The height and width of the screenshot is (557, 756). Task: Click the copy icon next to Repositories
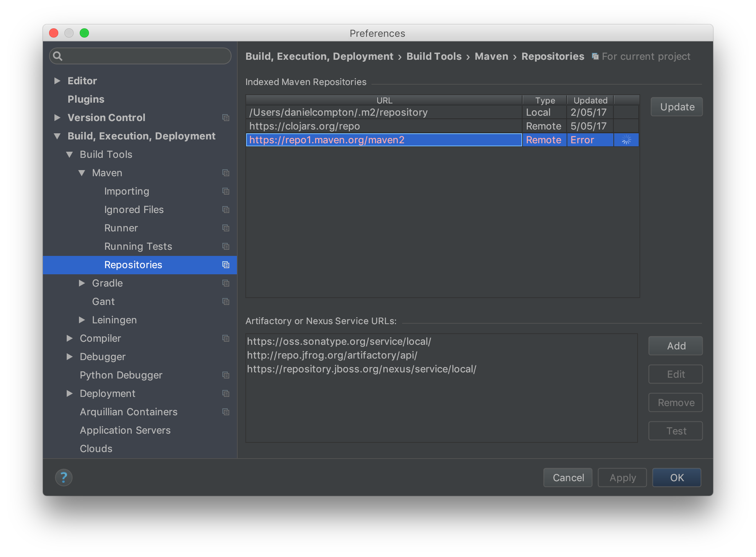tap(226, 264)
